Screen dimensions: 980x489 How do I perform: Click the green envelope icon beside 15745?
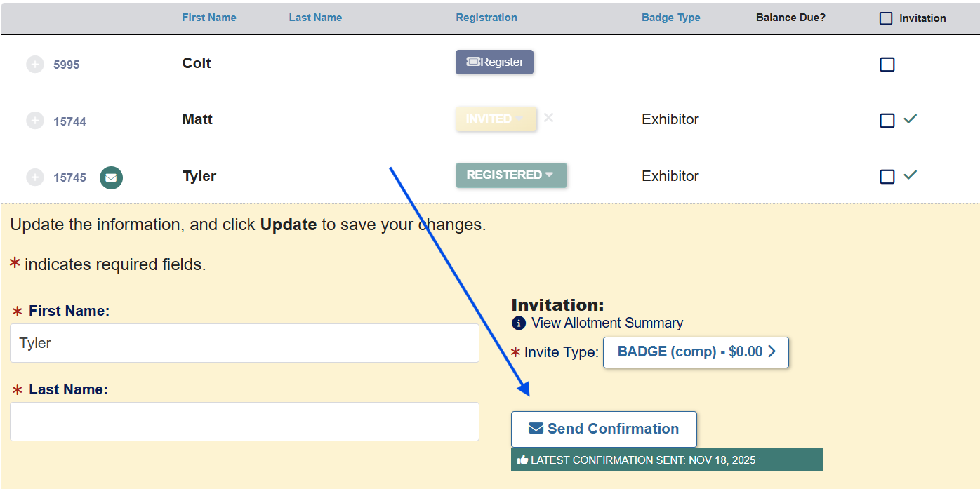pos(111,177)
